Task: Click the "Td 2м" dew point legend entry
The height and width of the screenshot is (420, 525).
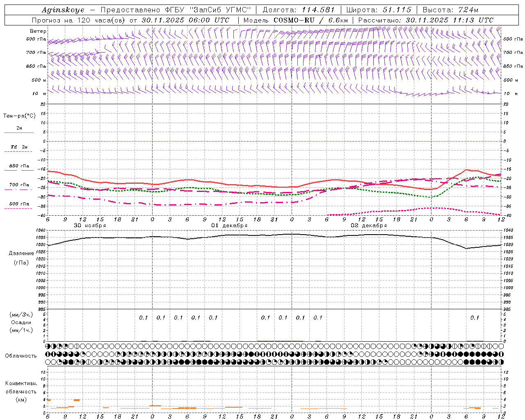Action: pyautogui.click(x=19, y=147)
